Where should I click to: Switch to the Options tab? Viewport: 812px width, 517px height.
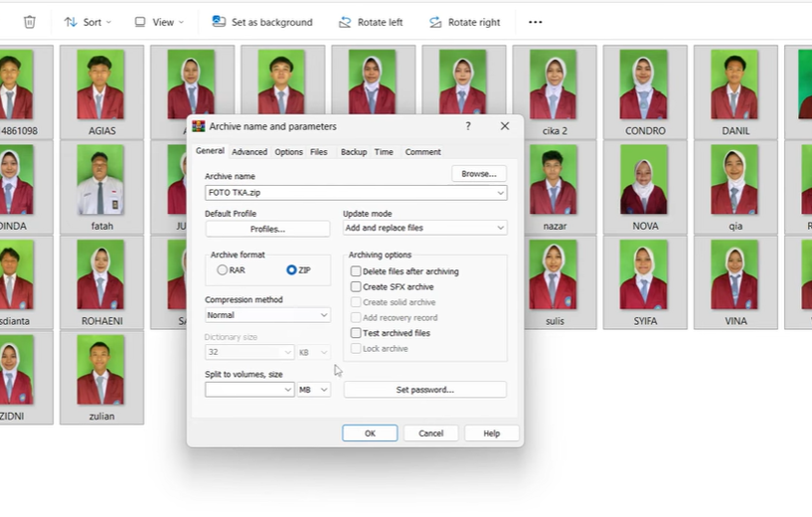click(288, 152)
